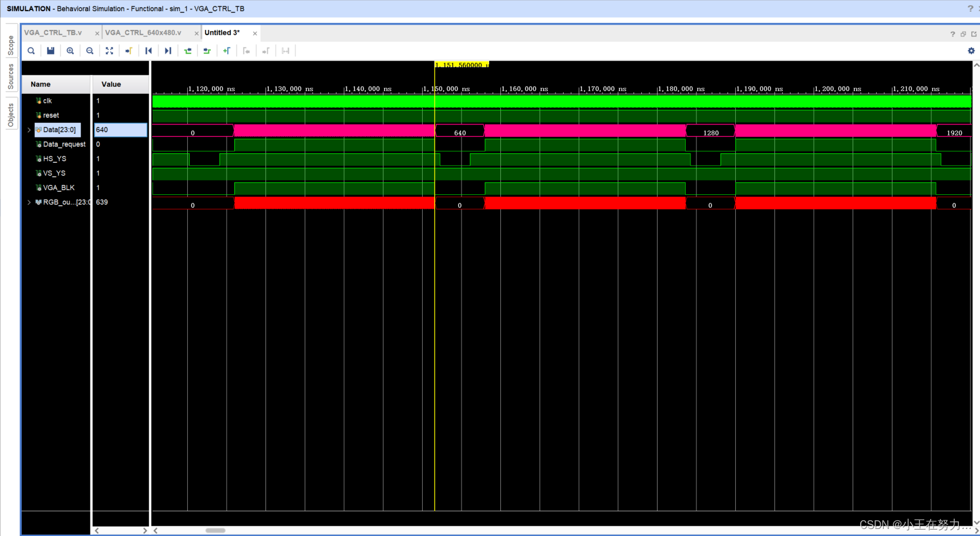Switch to the VGA_CTRL_640x480.v tab
This screenshot has height=536, width=980.
pyautogui.click(x=143, y=33)
